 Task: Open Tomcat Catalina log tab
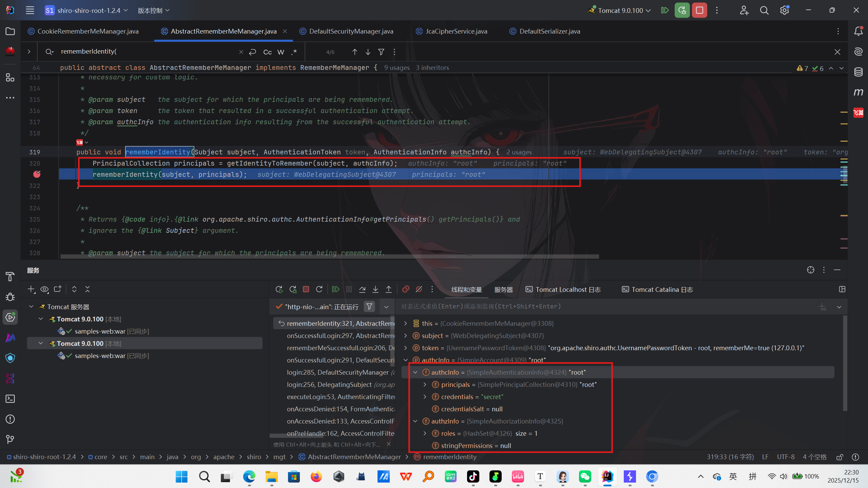657,289
